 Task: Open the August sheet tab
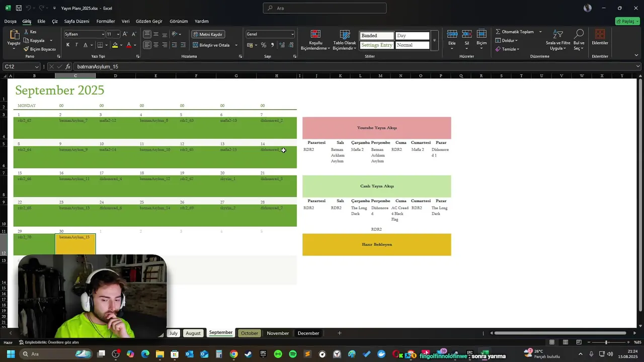[193, 333]
